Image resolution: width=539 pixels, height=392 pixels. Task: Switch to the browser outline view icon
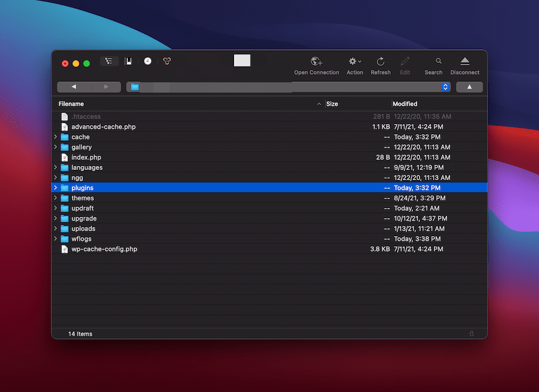click(109, 61)
